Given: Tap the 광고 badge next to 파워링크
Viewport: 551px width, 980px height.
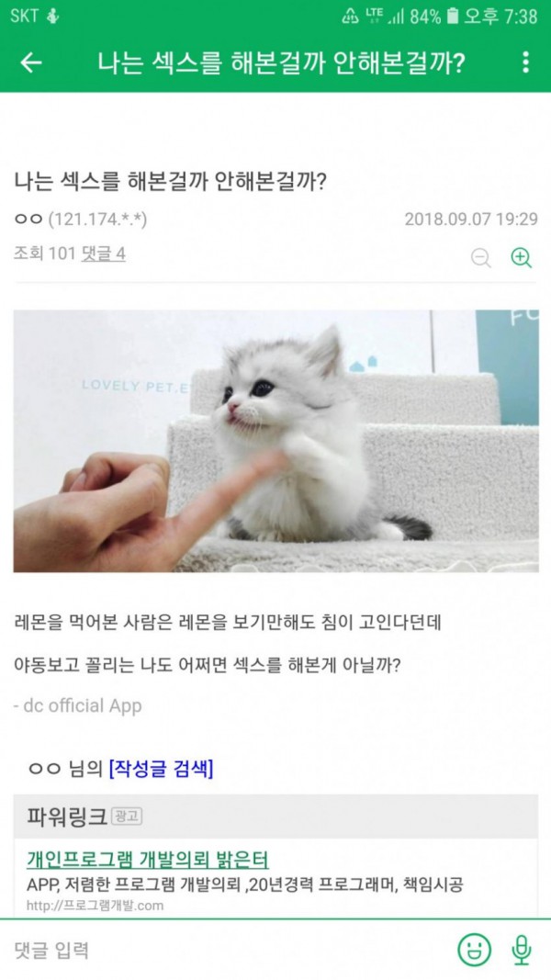Looking at the screenshot, I should (x=126, y=817).
